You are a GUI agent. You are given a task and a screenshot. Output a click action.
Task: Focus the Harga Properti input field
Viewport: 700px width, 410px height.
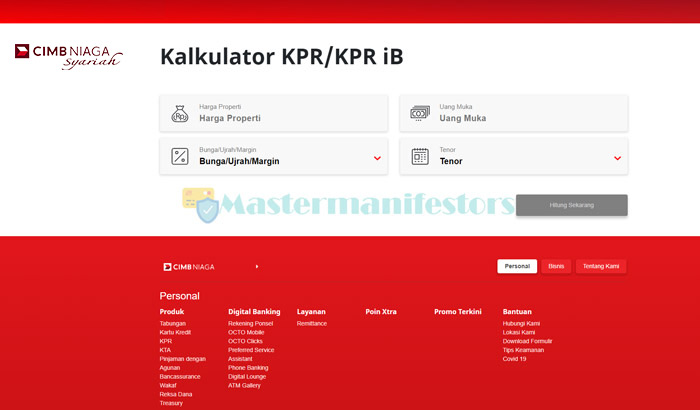(x=274, y=113)
